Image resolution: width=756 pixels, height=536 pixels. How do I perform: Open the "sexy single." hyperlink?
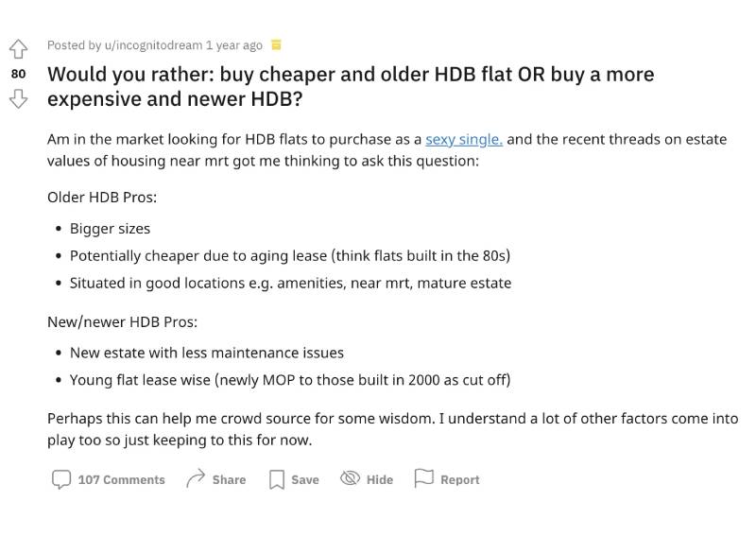(464, 139)
